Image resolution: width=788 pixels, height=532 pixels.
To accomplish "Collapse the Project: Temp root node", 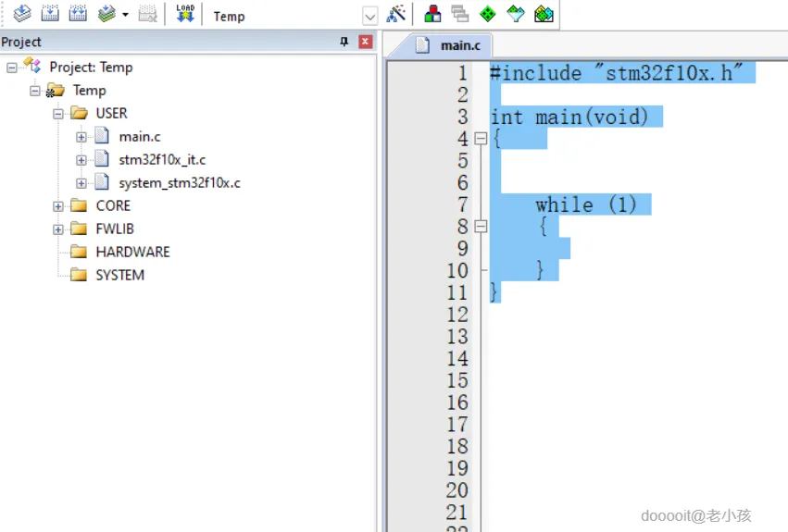I will pos(11,68).
